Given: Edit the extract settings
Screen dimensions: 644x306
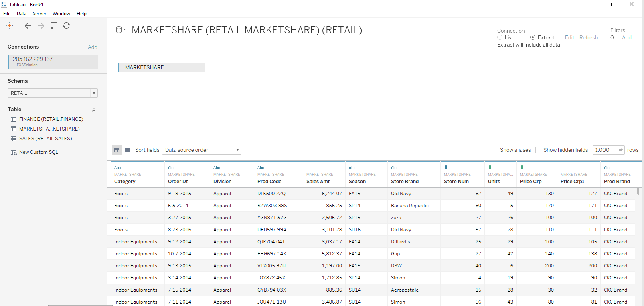Looking at the screenshot, I should (569, 37).
